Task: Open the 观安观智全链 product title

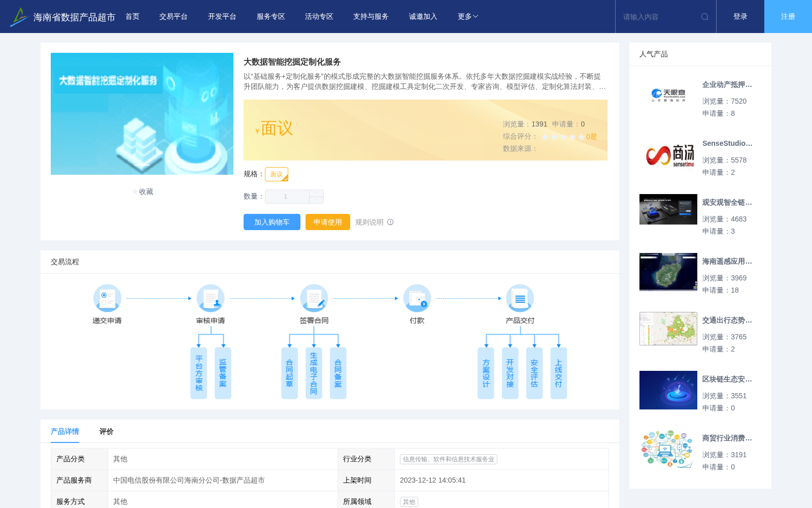Action: (x=727, y=203)
